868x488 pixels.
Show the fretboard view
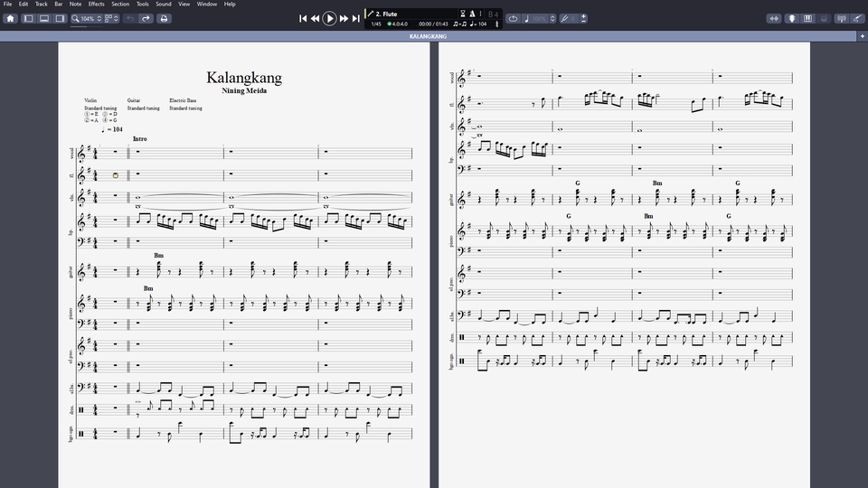[x=792, y=18]
